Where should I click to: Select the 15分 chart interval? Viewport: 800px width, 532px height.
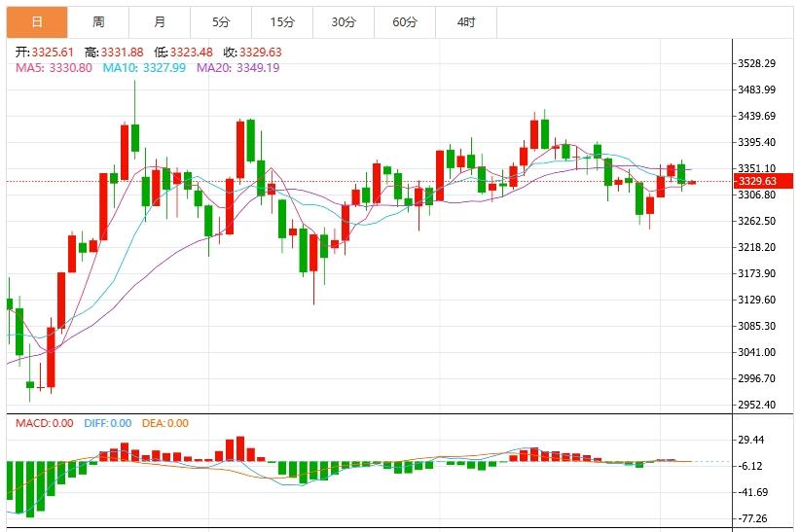tap(282, 21)
